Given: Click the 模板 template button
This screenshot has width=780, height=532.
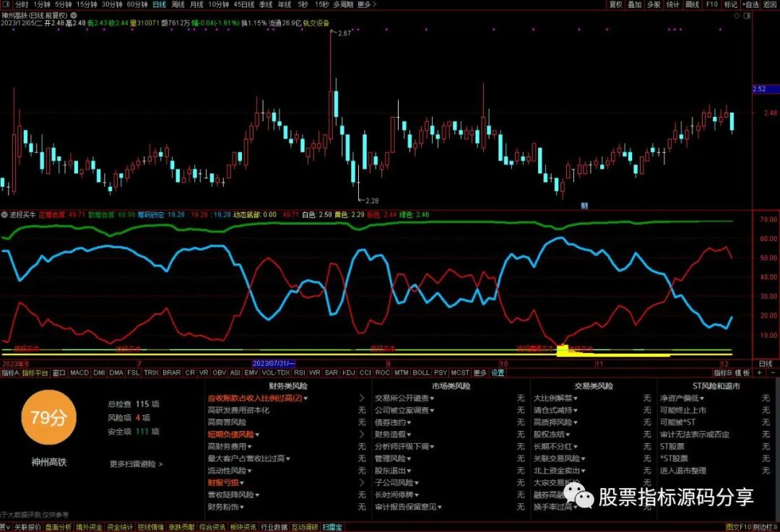Looking at the screenshot, I should 742,372.
